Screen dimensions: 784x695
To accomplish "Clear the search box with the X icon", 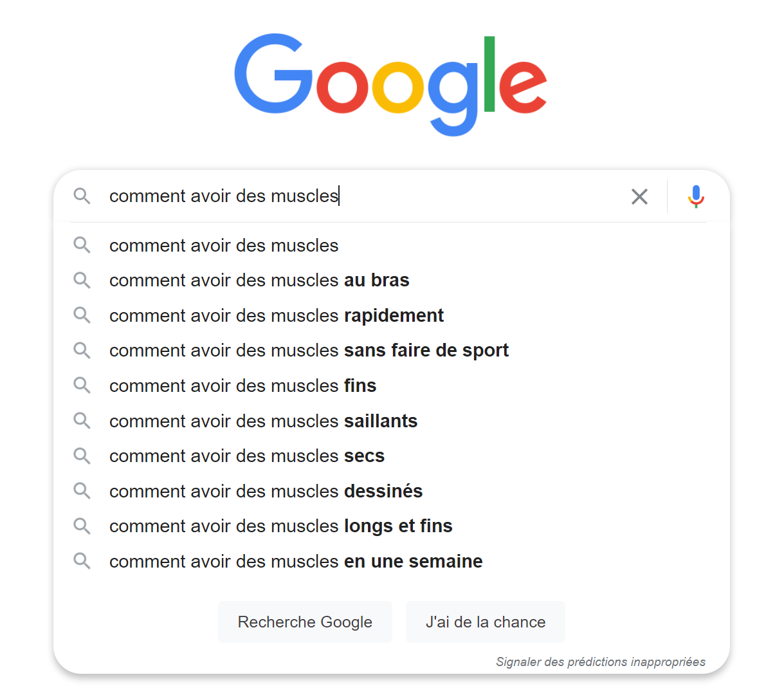I will coord(639,196).
